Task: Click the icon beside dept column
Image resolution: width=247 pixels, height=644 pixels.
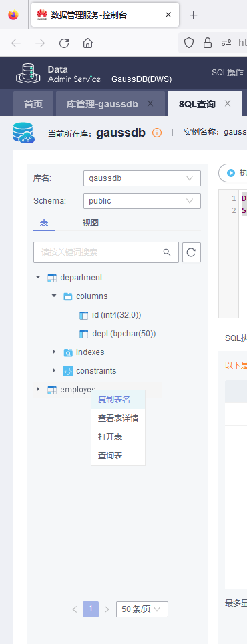Action: point(83,334)
